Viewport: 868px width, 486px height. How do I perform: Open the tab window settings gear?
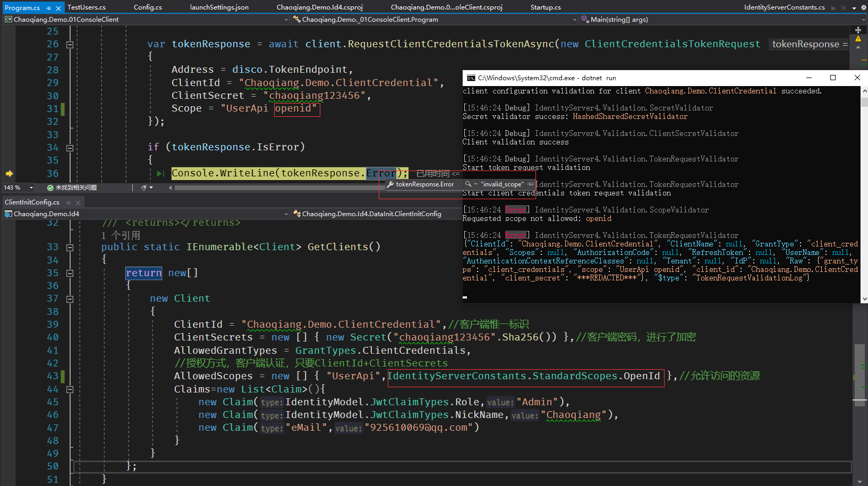[863, 8]
